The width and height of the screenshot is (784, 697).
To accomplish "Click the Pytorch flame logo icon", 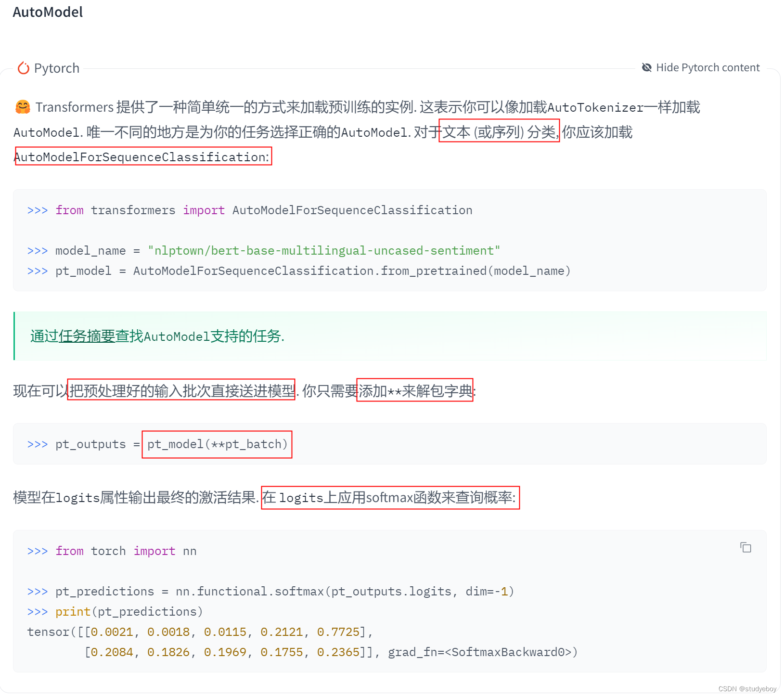I will coord(24,68).
